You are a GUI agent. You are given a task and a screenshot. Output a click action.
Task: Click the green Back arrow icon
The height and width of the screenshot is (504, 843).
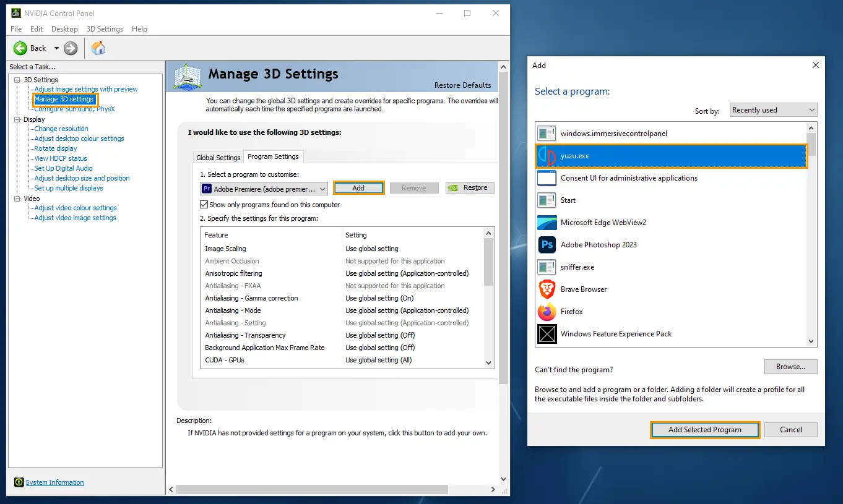pos(20,48)
